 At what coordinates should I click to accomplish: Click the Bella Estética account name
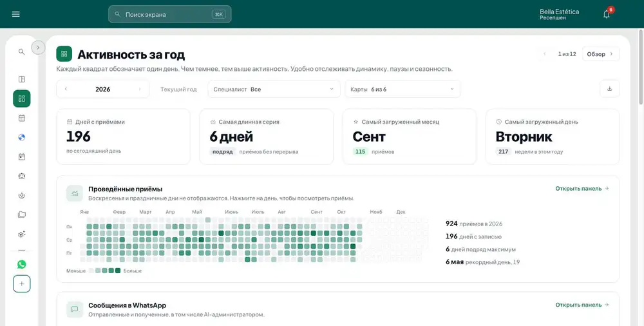[x=560, y=12]
